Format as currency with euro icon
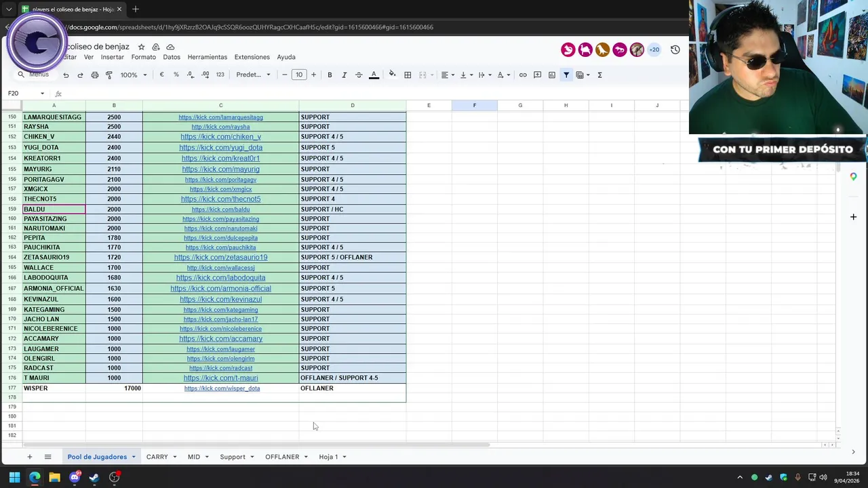Viewport: 868px width, 488px height. [161, 75]
